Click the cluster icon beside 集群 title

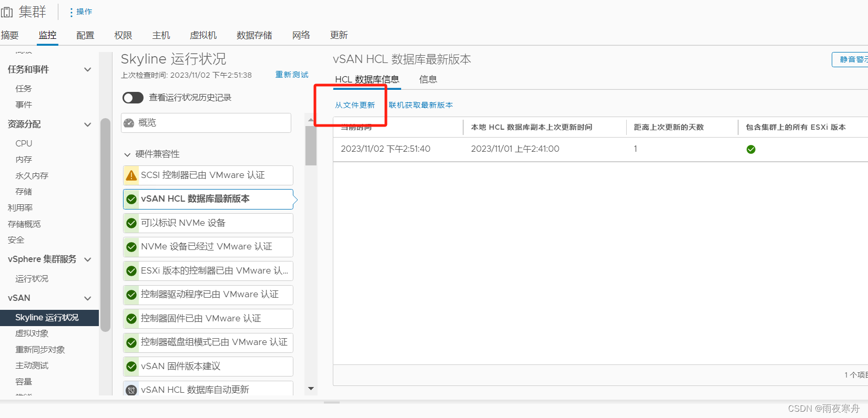click(x=7, y=12)
